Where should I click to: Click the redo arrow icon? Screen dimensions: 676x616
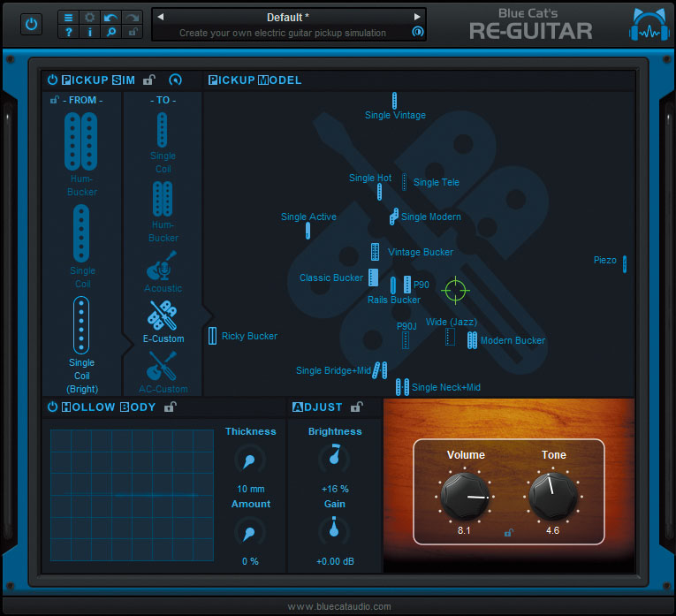coord(132,18)
